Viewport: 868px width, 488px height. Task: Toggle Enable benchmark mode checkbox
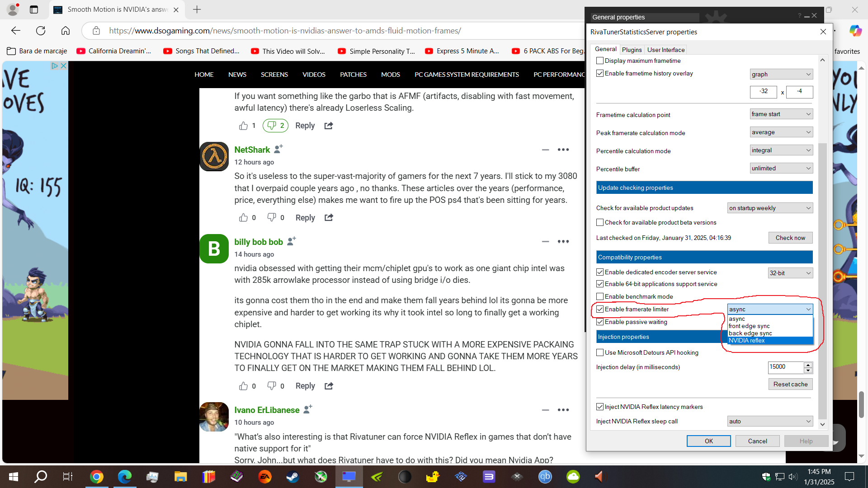(x=600, y=296)
